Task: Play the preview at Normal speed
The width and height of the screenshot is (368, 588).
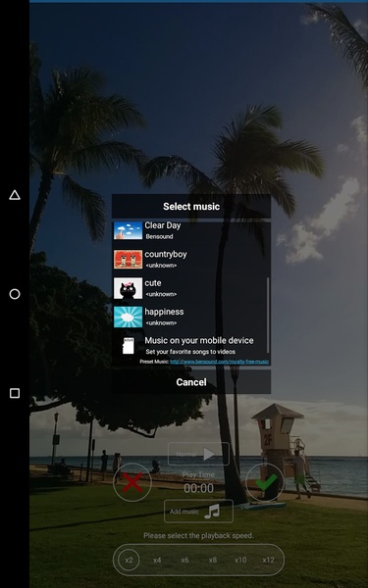Action: coord(198,454)
